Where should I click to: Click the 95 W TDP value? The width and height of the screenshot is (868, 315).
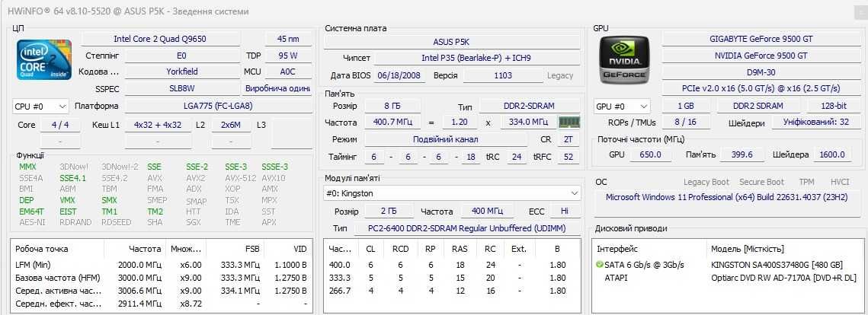click(x=288, y=56)
